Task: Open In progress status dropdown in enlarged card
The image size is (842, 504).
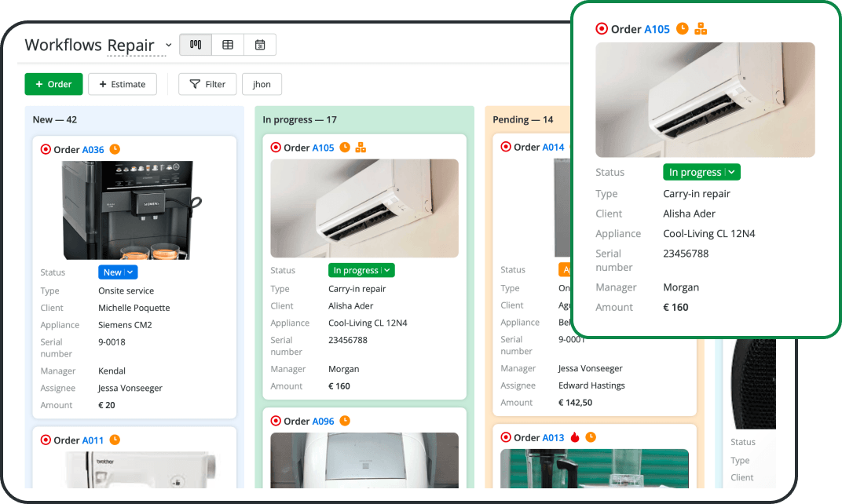Action: 702,172
